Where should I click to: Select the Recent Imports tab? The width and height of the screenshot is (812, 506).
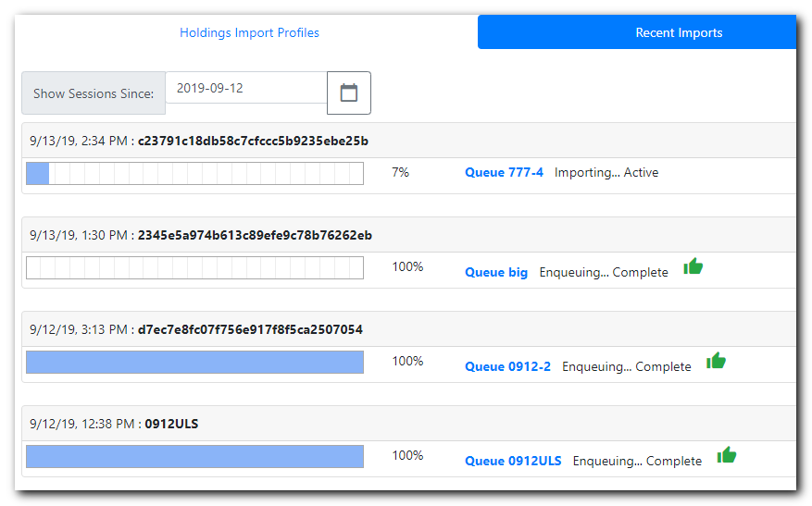point(637,32)
